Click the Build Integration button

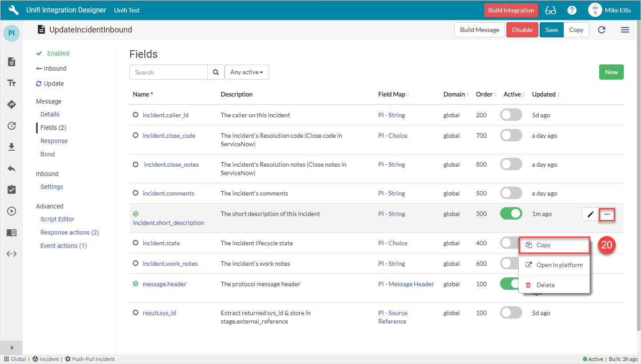pos(511,10)
